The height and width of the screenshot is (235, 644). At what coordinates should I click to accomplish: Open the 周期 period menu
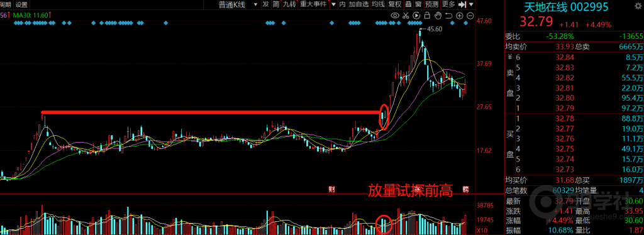coord(6,4)
